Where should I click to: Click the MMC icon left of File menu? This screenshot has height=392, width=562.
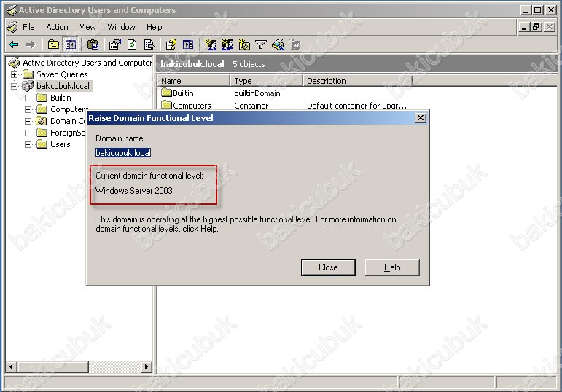click(12, 27)
